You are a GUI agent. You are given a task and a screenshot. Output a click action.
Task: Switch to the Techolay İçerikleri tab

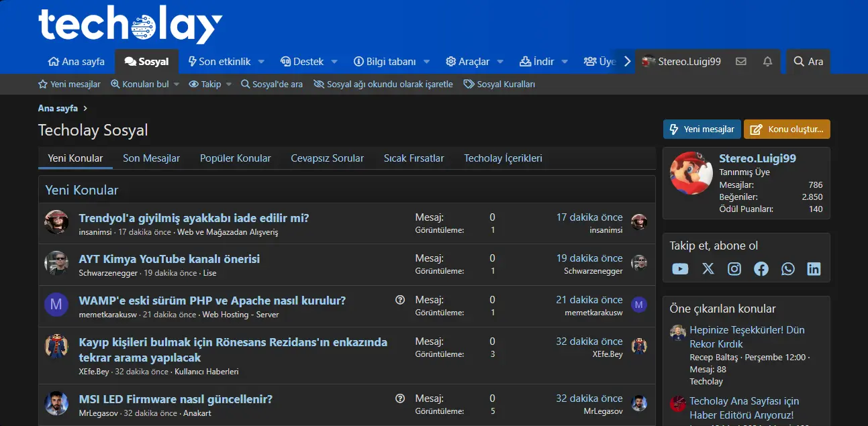pos(503,158)
